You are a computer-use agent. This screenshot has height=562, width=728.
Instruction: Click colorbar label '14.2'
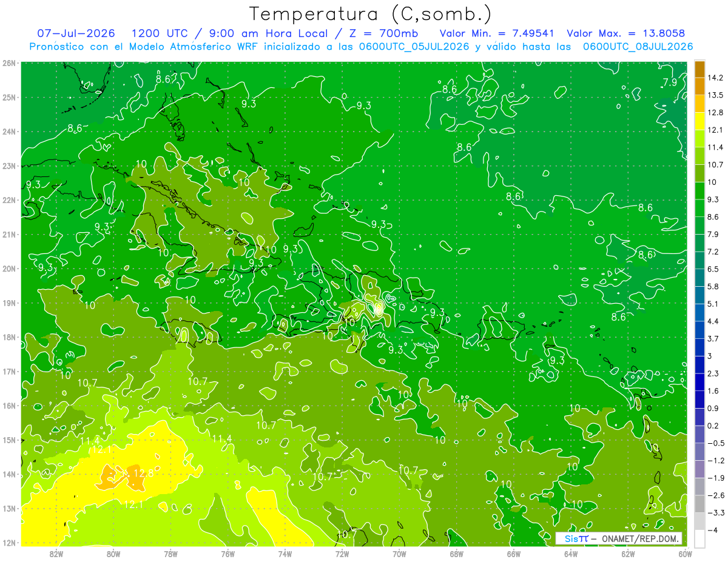point(716,78)
